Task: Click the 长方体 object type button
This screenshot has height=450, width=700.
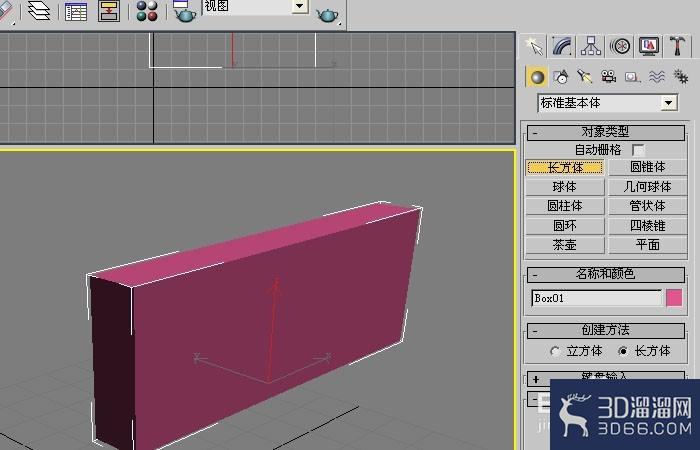Action: point(565,167)
